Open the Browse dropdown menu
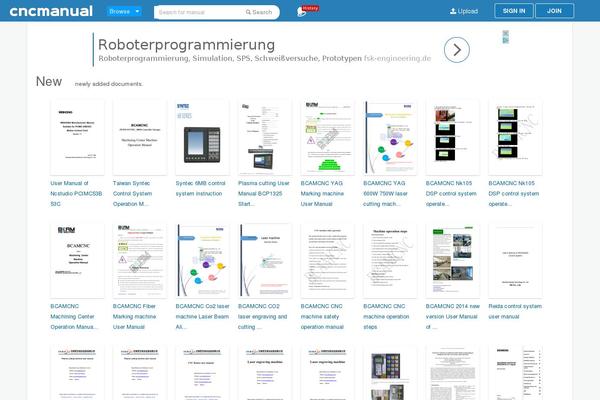 click(x=124, y=11)
